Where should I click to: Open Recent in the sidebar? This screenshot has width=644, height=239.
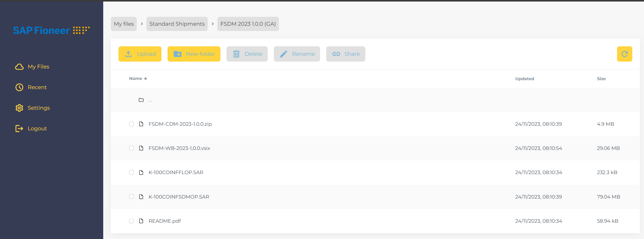[x=37, y=87]
